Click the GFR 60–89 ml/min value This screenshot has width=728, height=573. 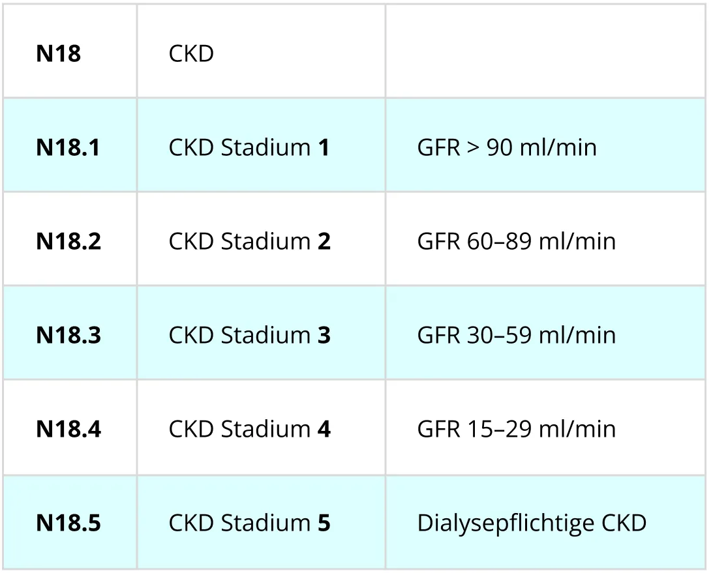pos(516,242)
